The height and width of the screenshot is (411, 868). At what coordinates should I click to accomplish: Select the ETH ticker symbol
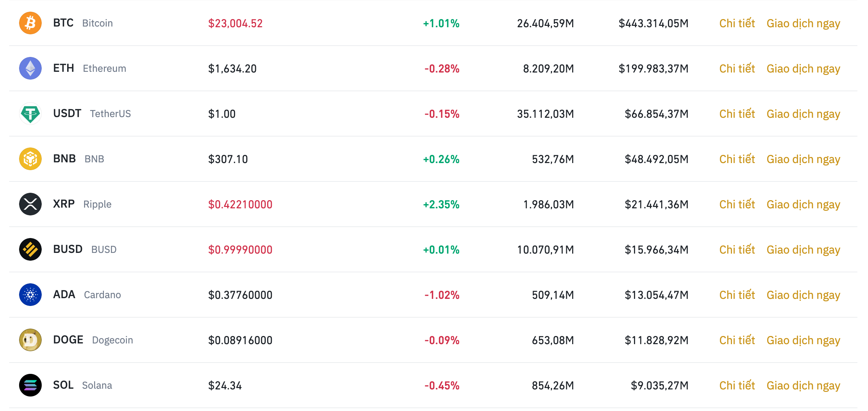pos(64,68)
